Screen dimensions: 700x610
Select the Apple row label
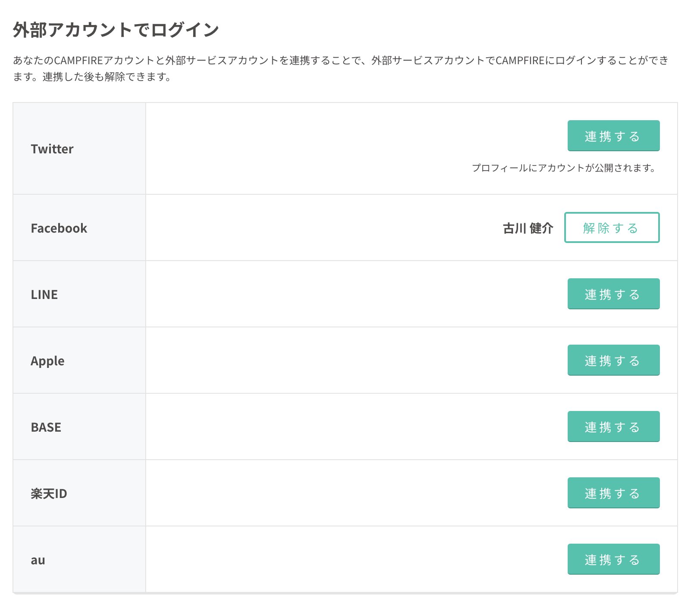pyautogui.click(x=47, y=361)
